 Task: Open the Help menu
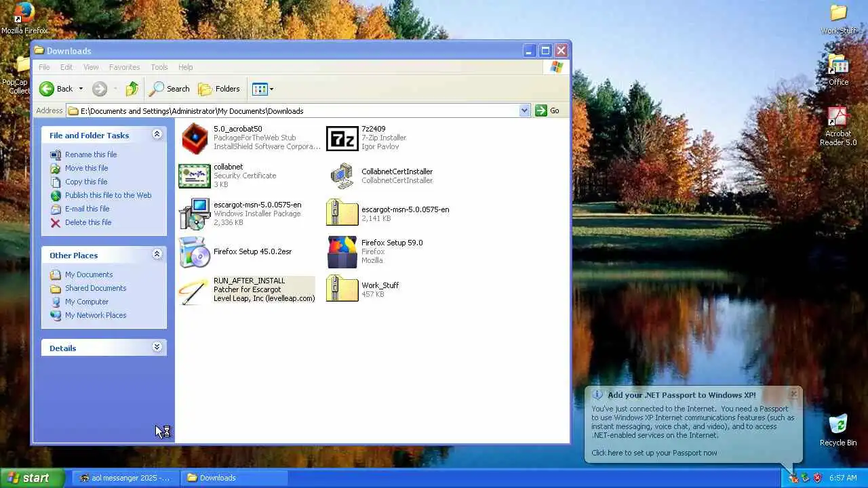click(186, 67)
